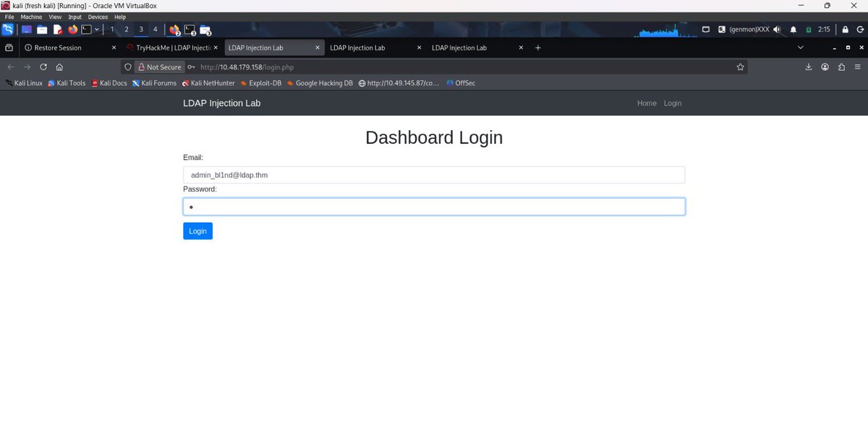Click the Not Secure connection indicator
Viewport: 868px width, 447px height.
point(160,67)
